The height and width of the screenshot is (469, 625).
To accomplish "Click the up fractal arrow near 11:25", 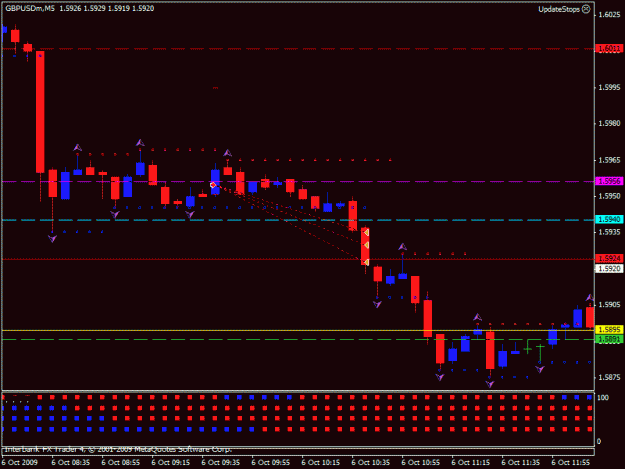I will click(x=478, y=317).
